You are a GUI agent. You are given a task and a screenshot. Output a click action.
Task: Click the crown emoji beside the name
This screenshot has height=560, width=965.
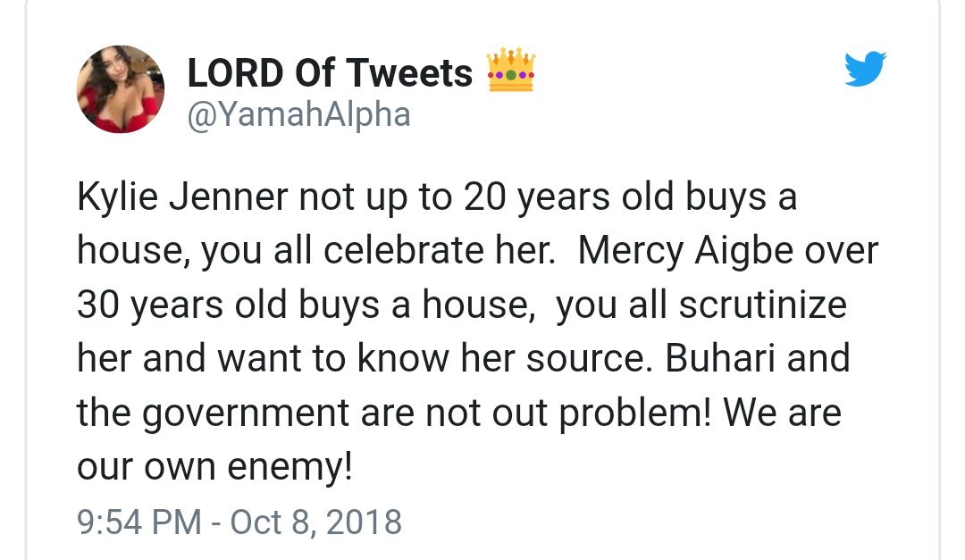point(511,72)
